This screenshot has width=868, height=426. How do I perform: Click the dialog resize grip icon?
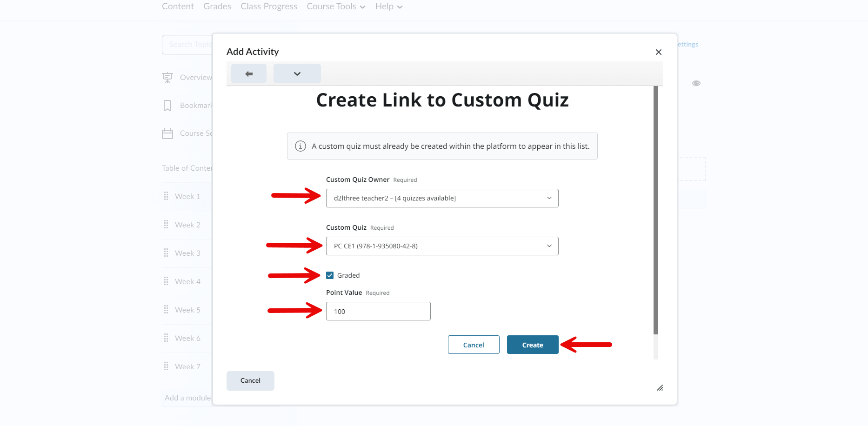tap(660, 388)
